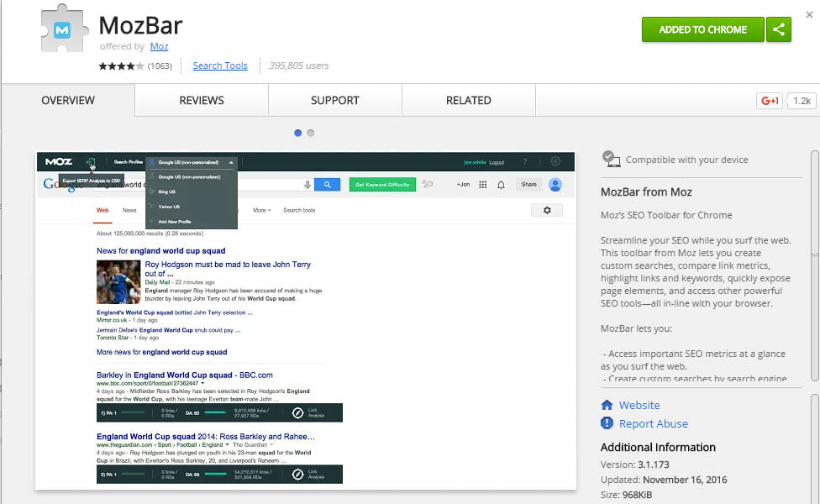Click the MozBar help question mark icon
The height and width of the screenshot is (504, 820).
click(525, 161)
